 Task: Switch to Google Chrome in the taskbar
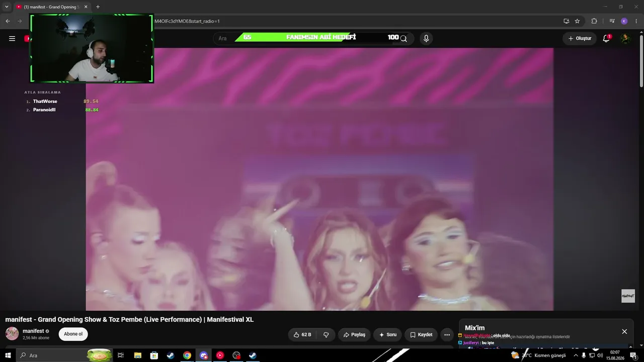pyautogui.click(x=187, y=355)
